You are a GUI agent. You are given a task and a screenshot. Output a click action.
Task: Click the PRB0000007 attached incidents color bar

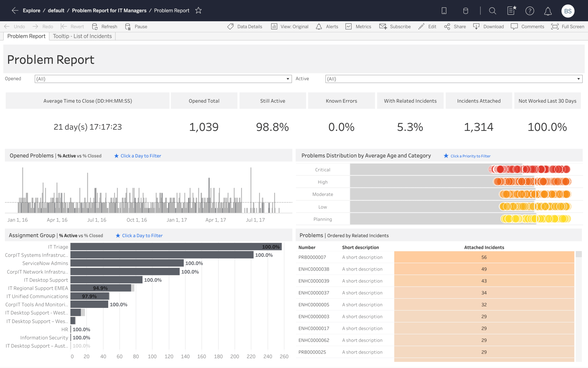[x=484, y=257]
